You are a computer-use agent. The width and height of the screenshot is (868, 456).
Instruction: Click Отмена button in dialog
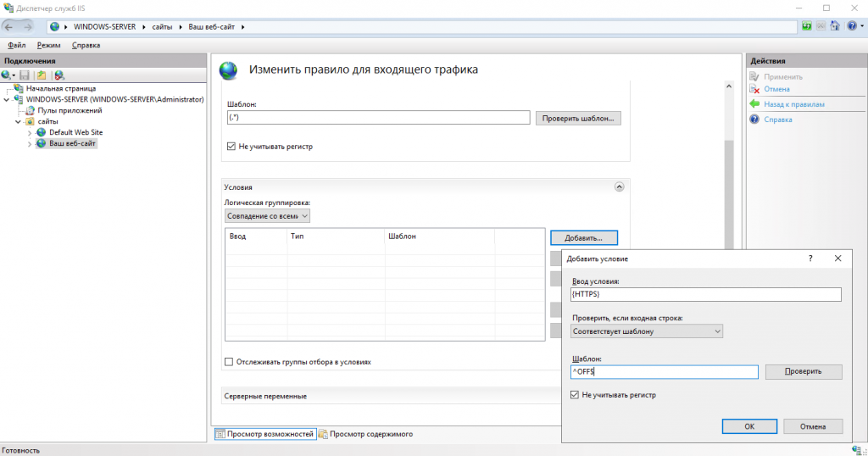pos(813,426)
